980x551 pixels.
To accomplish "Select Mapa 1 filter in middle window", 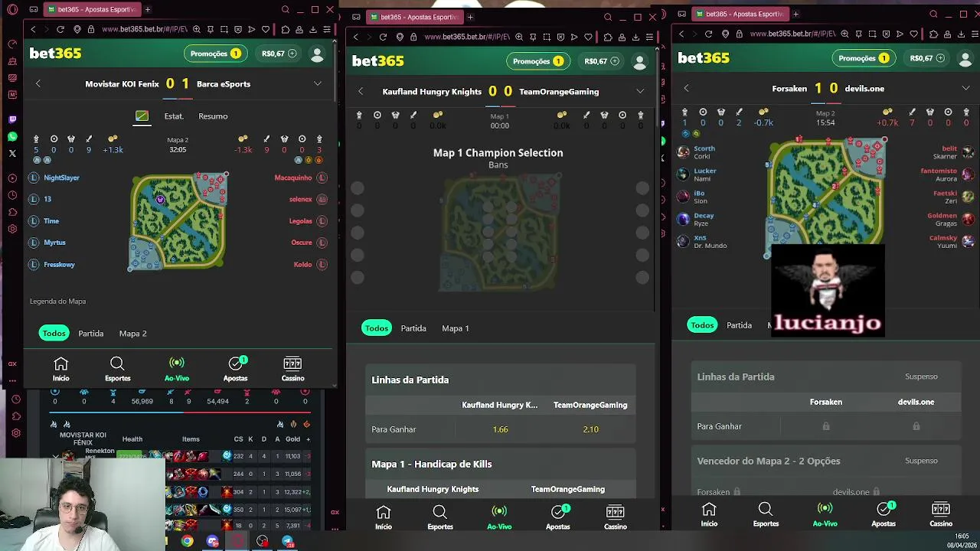I will point(456,328).
